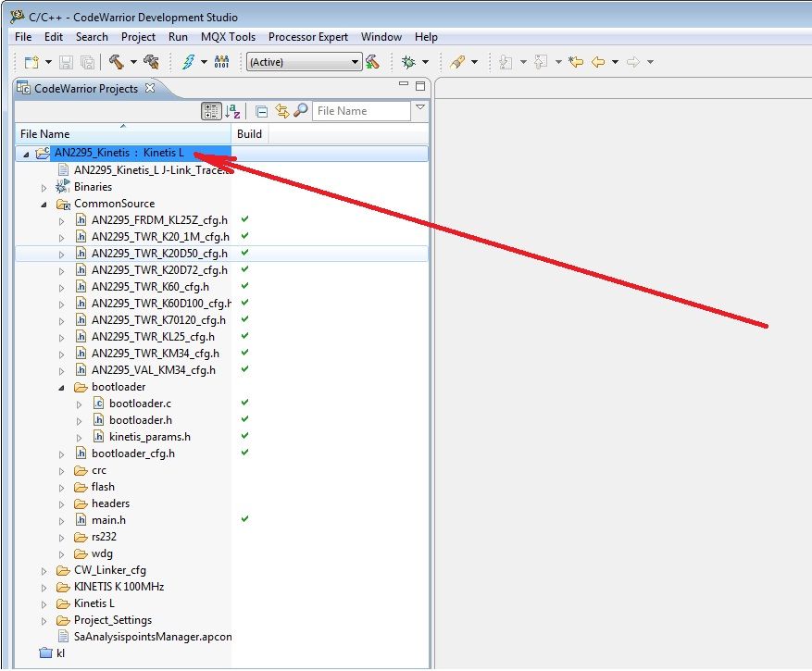Expand the Project_Settings folder
Viewport: 812px width, 671px height.
click(44, 621)
